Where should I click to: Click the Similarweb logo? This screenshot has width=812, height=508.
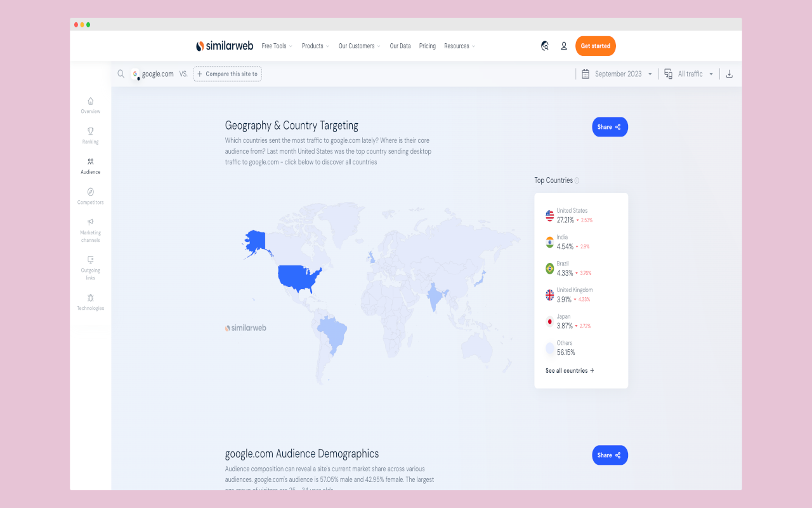(x=225, y=46)
